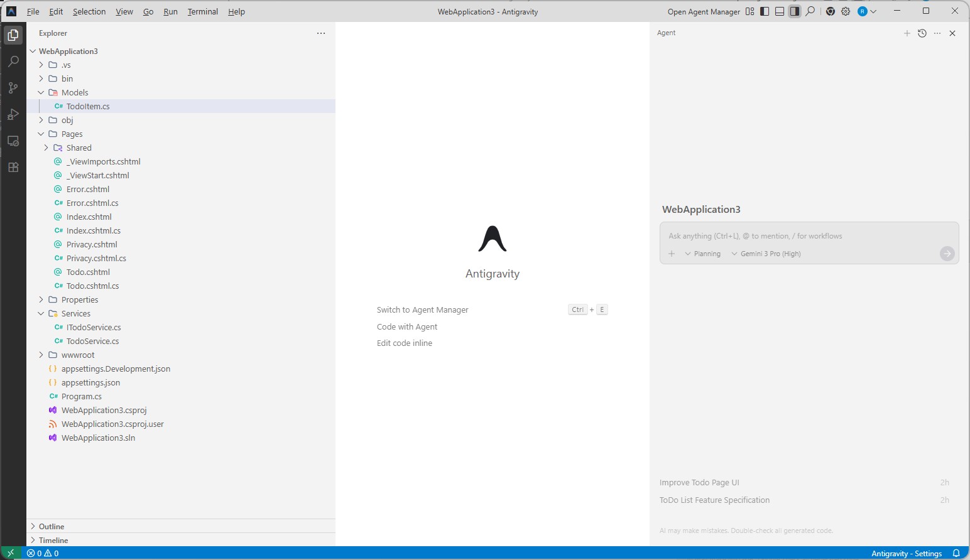
Task: Open the notifications bell in status bar
Action: coord(956,553)
